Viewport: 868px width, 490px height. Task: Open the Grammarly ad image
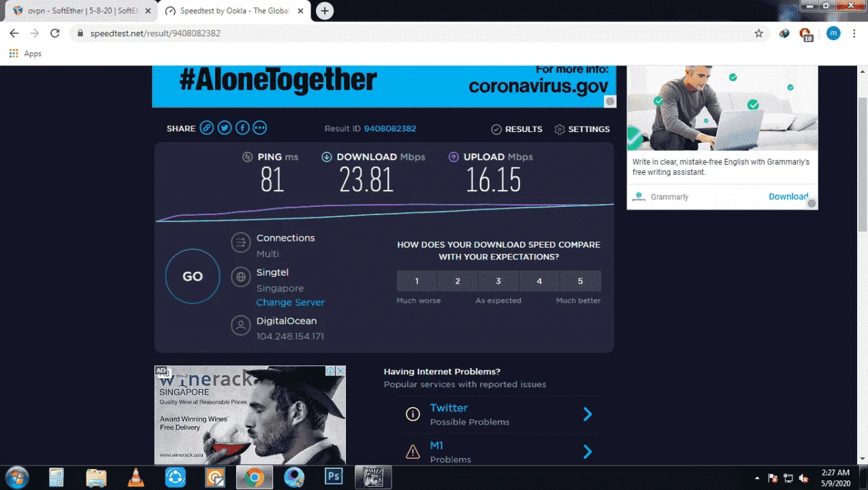[722, 108]
